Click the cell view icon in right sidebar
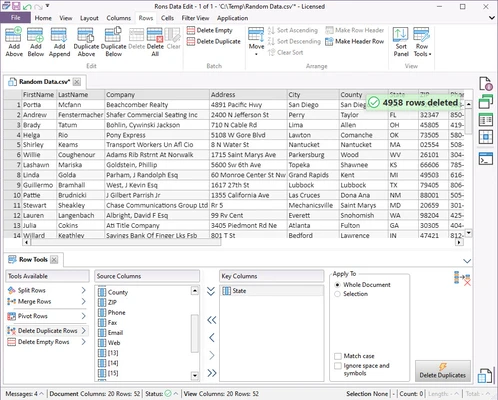498x400 pixels. [486, 137]
